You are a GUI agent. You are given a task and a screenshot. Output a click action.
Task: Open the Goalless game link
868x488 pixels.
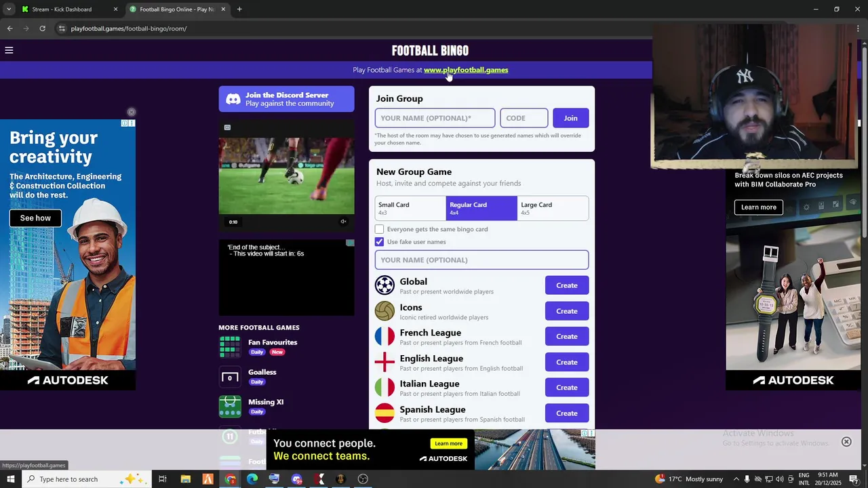(x=262, y=372)
